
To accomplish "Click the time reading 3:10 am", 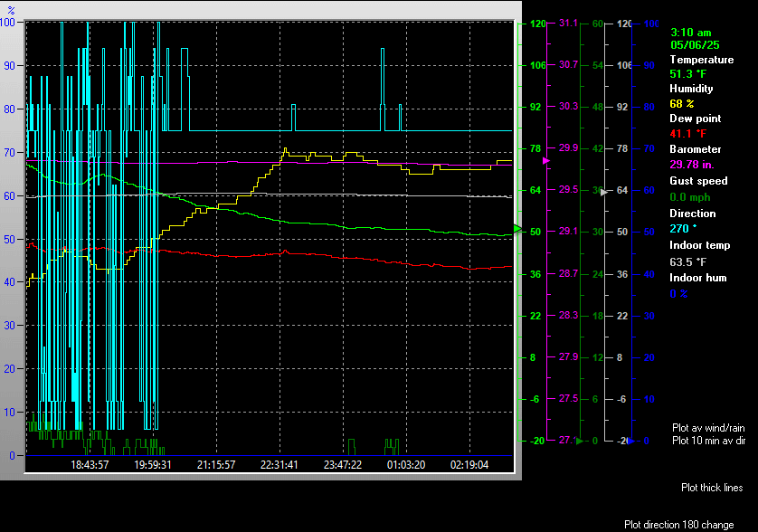I will pos(690,33).
